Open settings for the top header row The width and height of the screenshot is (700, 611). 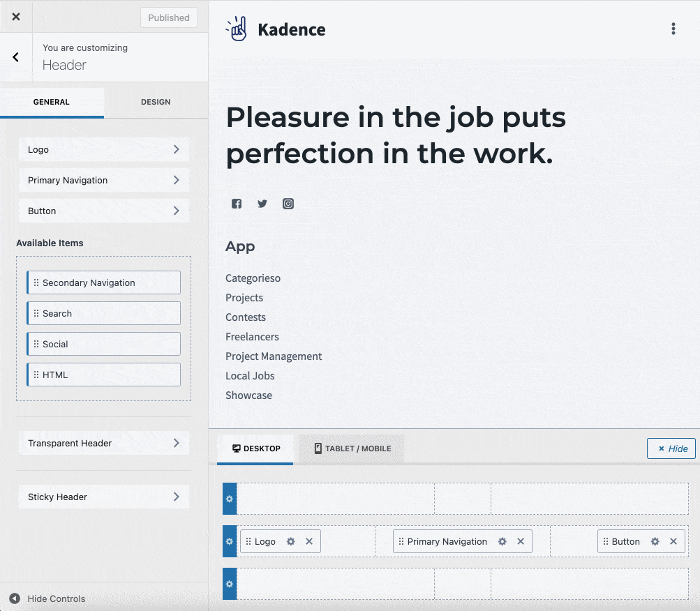(229, 498)
